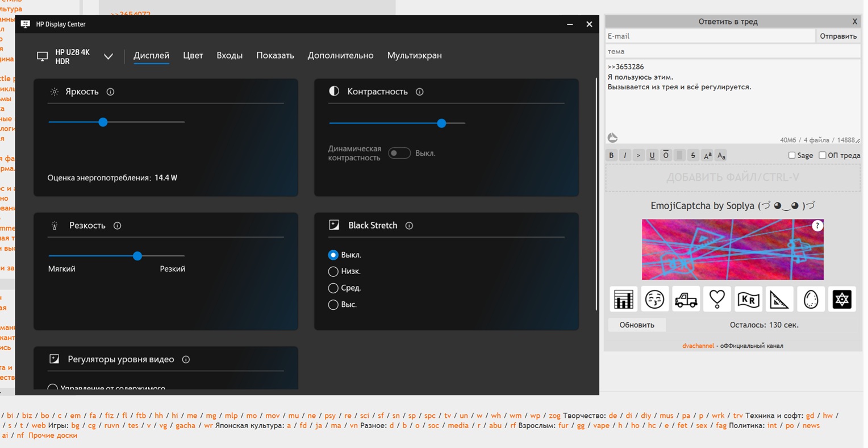
Task: Pick the triangle ruler emoji in the captcha
Action: click(x=779, y=299)
